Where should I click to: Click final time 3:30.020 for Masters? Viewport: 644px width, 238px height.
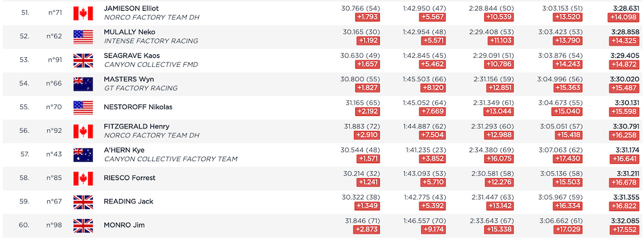[627, 79]
